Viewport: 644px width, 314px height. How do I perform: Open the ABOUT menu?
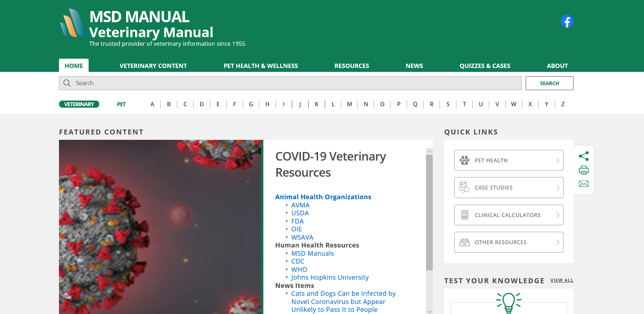(x=557, y=66)
